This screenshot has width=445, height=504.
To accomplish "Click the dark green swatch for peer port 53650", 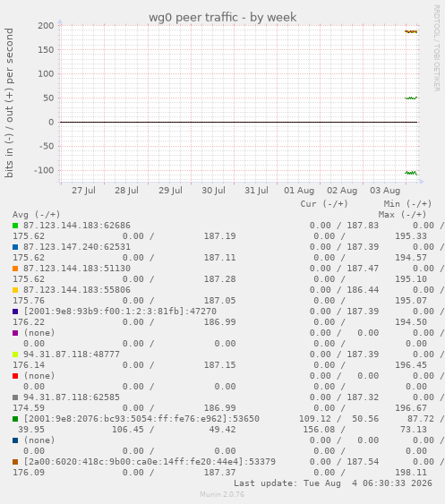I will pyautogui.click(x=15, y=419).
